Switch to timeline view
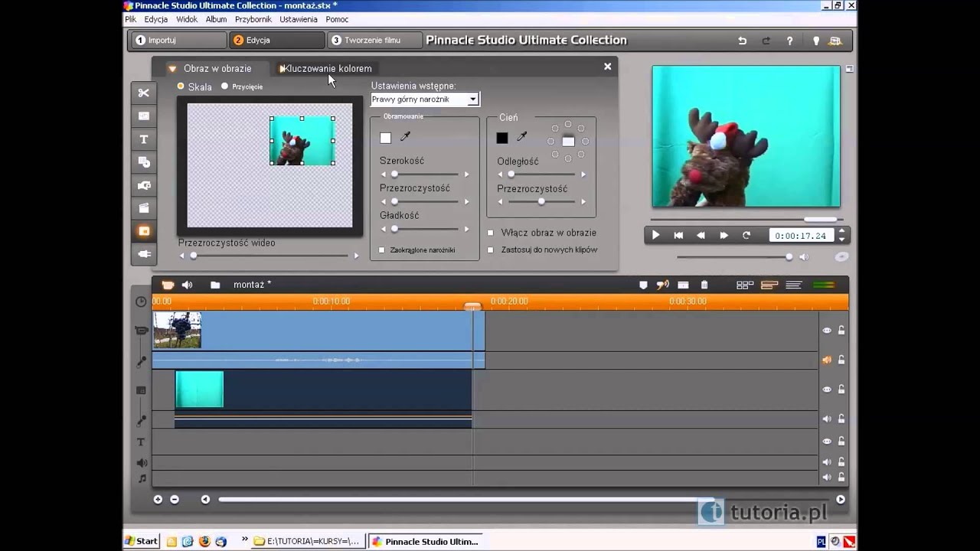The height and width of the screenshot is (551, 980). pos(769,285)
